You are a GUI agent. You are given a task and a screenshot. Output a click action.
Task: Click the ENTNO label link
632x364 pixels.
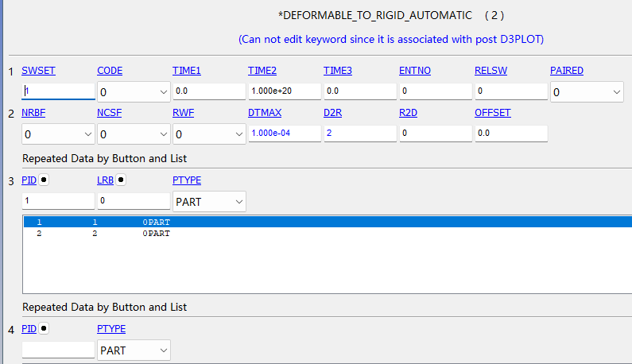coord(415,71)
